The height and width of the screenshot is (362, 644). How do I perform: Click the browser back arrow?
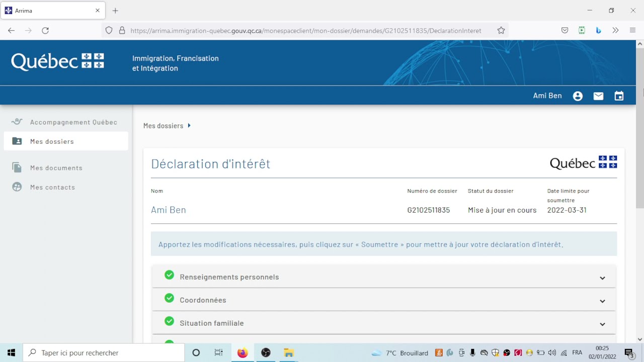(x=11, y=31)
